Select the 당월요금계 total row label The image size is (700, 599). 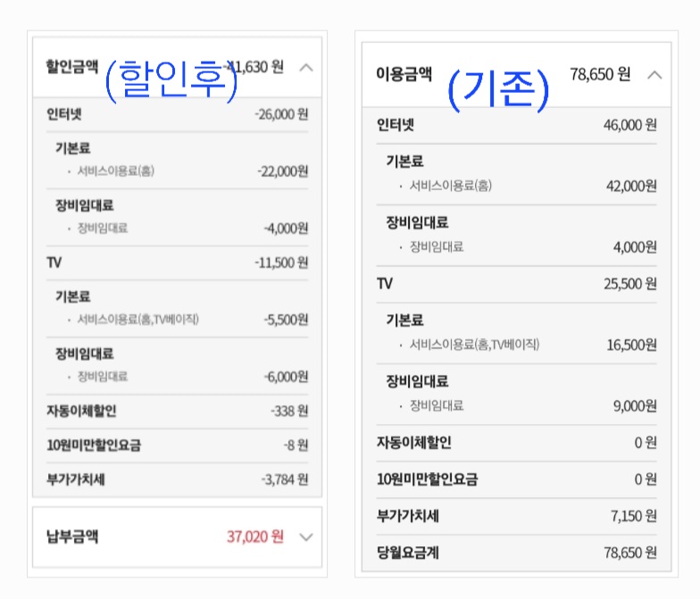tap(407, 553)
